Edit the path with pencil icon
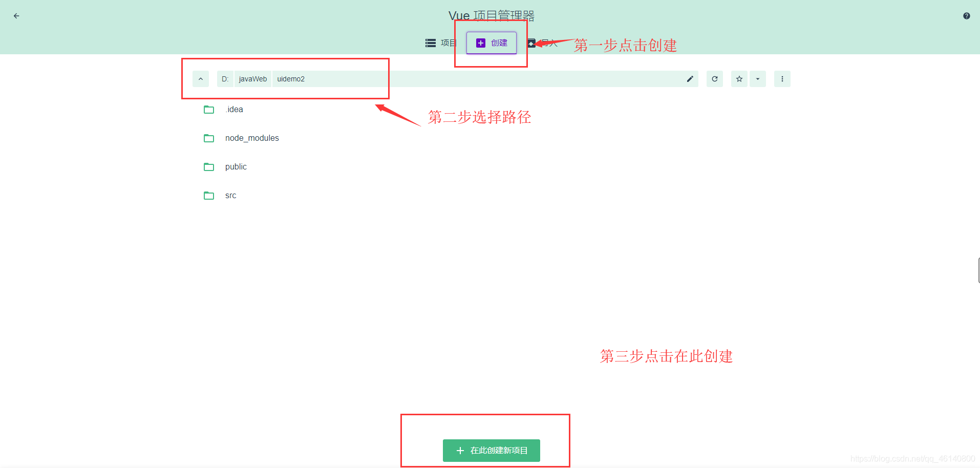 pyautogui.click(x=690, y=79)
